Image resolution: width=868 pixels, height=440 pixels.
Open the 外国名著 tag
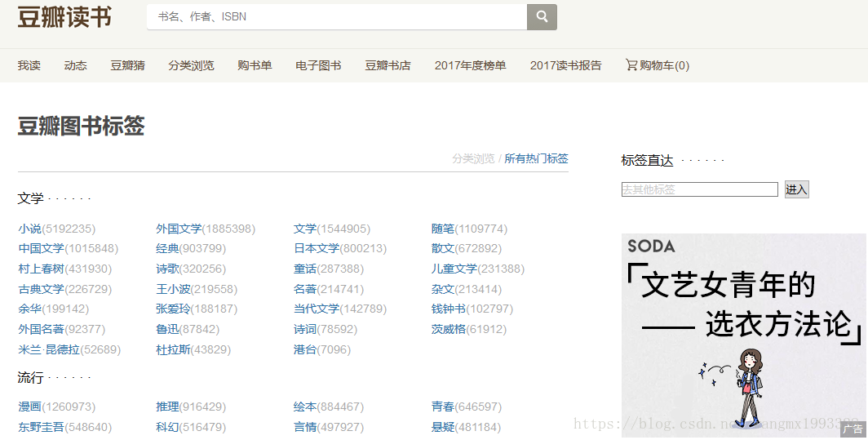(x=41, y=329)
